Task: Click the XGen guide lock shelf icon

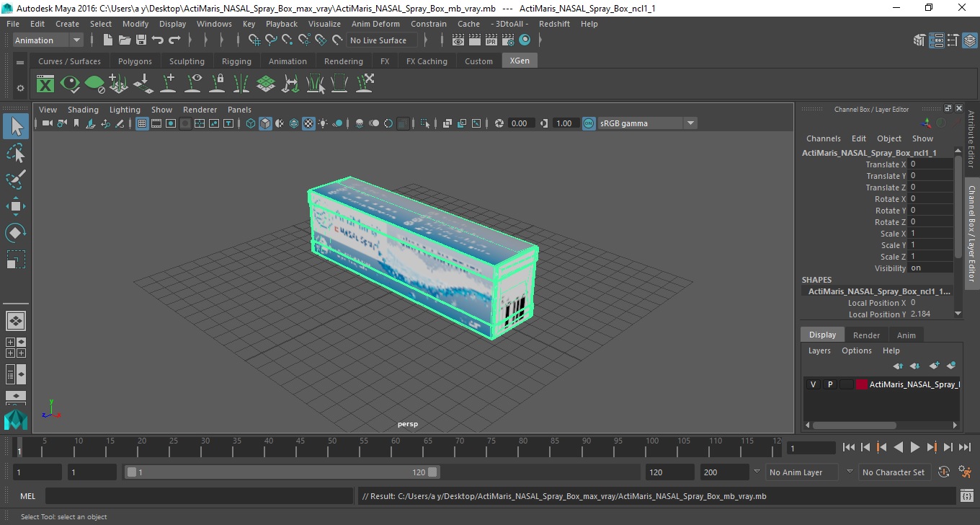Action: [x=218, y=84]
